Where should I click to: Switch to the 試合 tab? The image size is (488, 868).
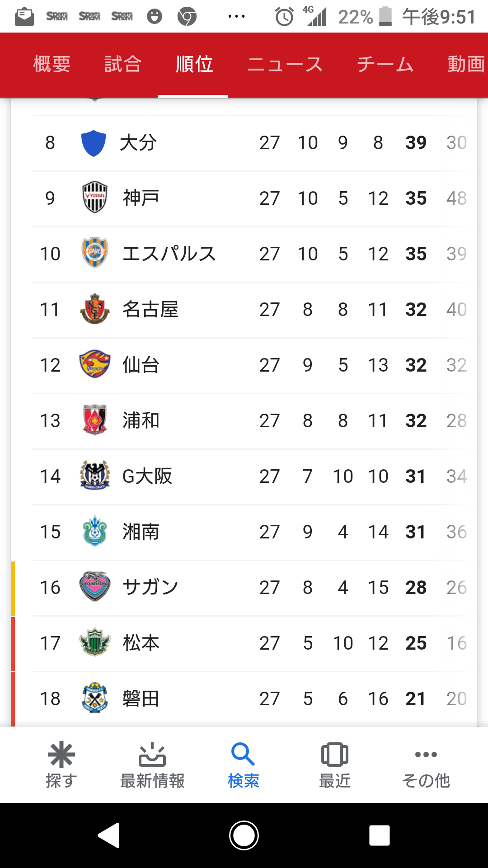point(123,64)
